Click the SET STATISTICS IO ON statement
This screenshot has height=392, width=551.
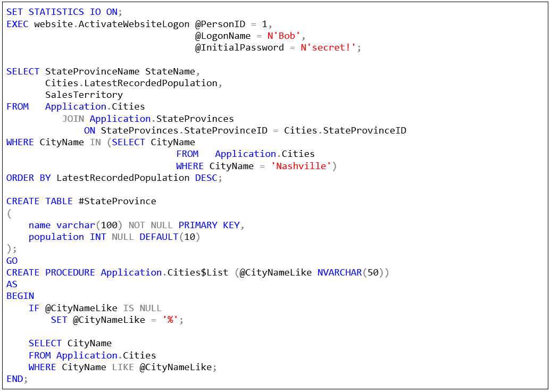coord(64,12)
